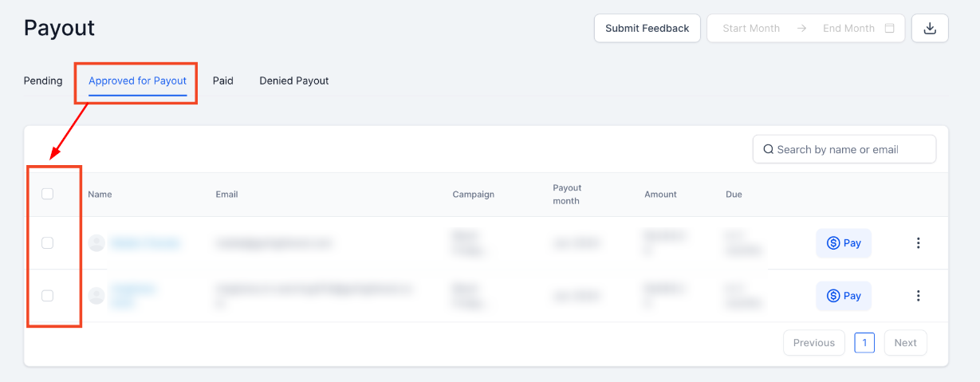Click the search magnifier icon

(769, 149)
